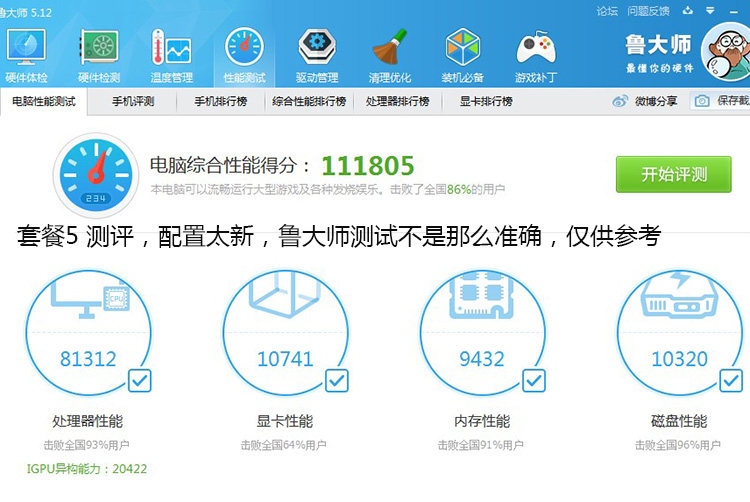Image resolution: width=750 pixels, height=502 pixels.
Task: Switch to 手机评测 tab
Action: tap(133, 101)
